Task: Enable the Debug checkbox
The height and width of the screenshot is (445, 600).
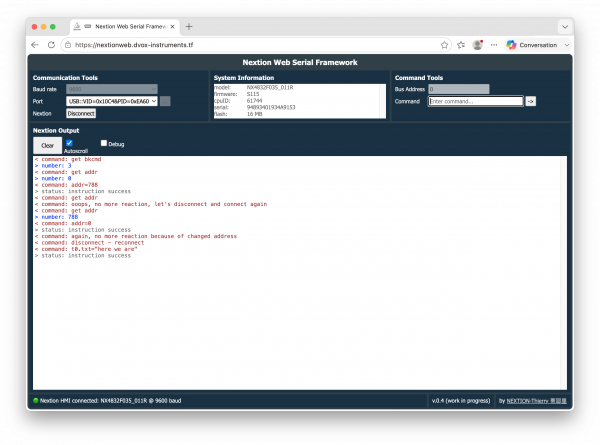Action: coord(104,143)
